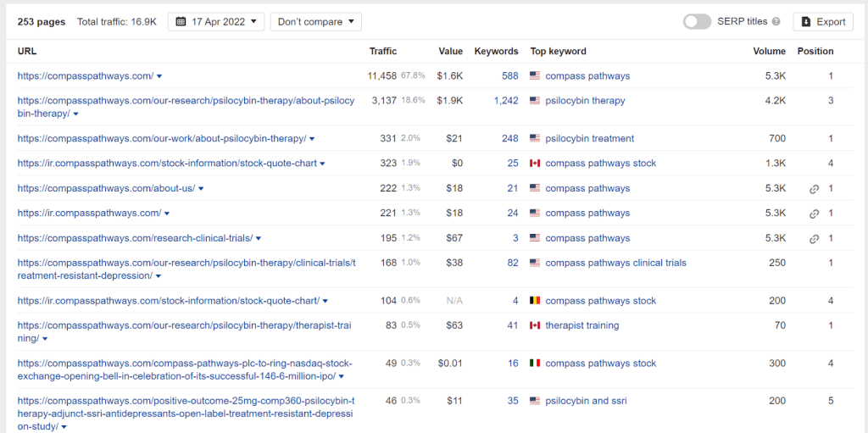Click the 18.6% traffic share

[413, 101]
